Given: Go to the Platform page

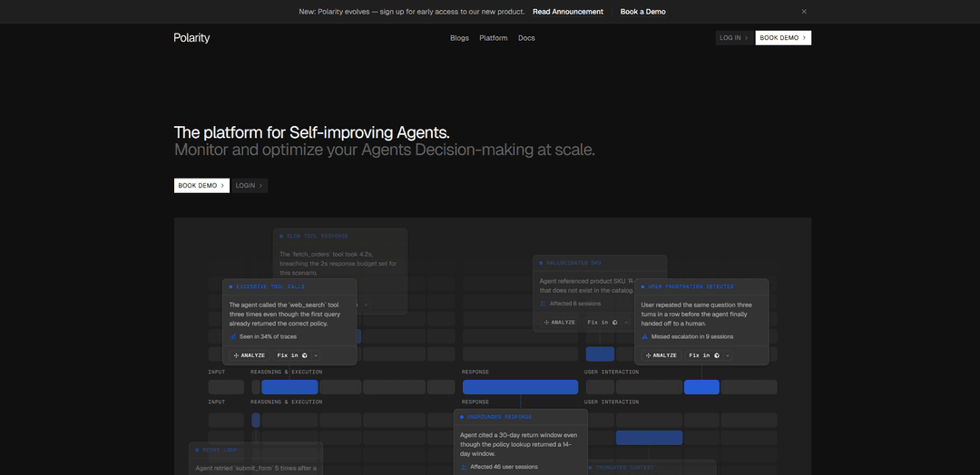Looking at the screenshot, I should click(x=493, y=38).
